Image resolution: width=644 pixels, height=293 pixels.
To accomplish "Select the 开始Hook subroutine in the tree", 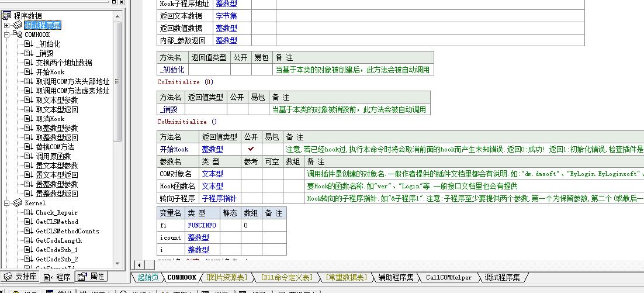I will [50, 72].
